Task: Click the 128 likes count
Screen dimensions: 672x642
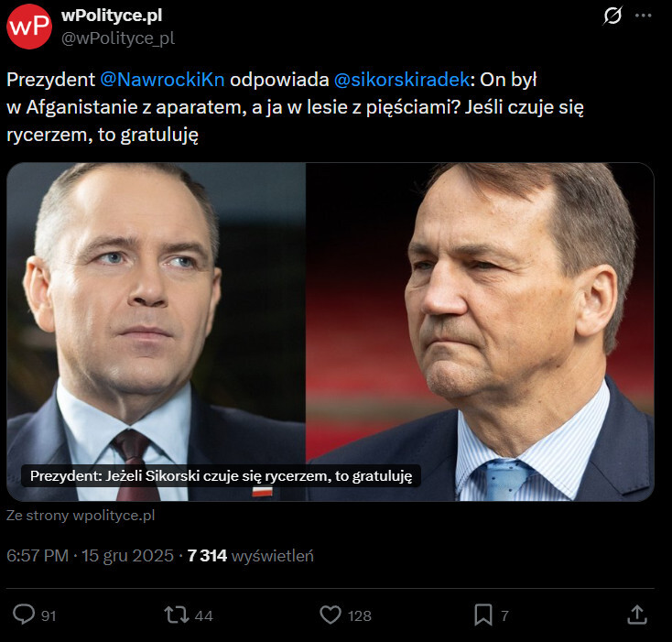Action: (x=360, y=615)
